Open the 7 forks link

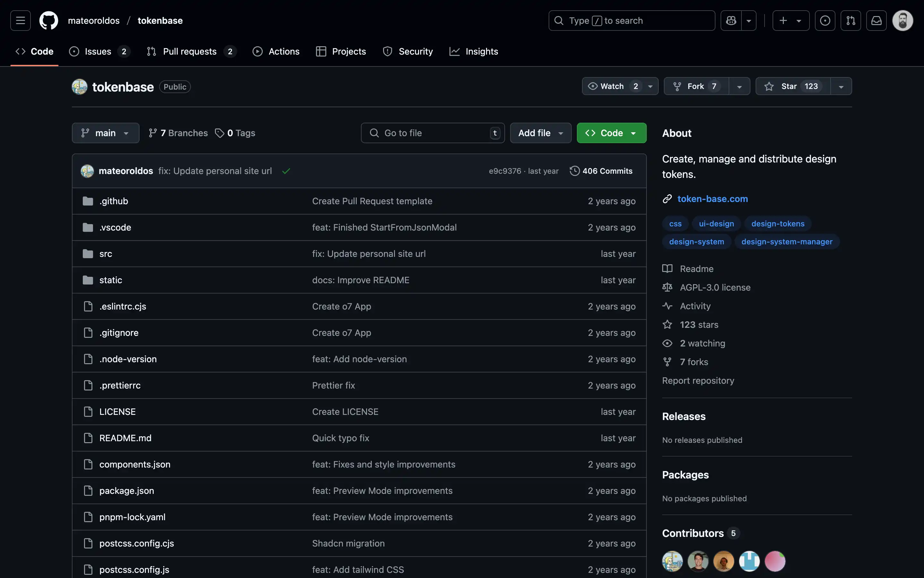click(685, 362)
